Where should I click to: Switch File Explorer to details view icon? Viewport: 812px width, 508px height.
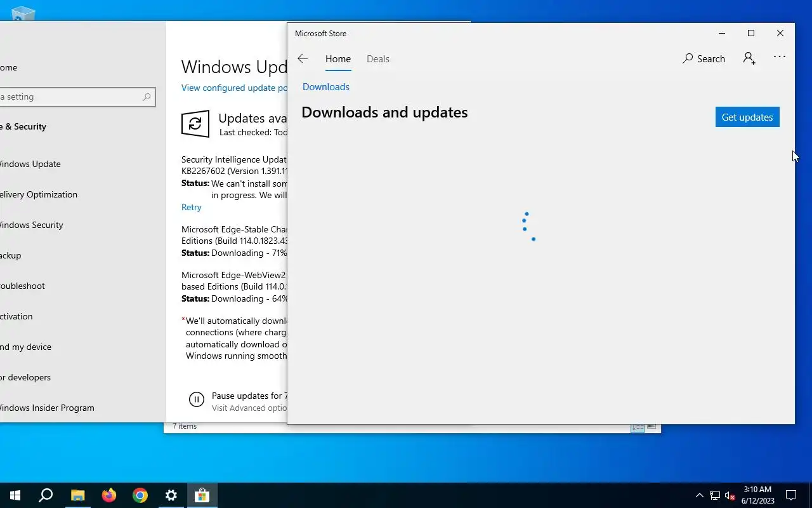(x=638, y=428)
